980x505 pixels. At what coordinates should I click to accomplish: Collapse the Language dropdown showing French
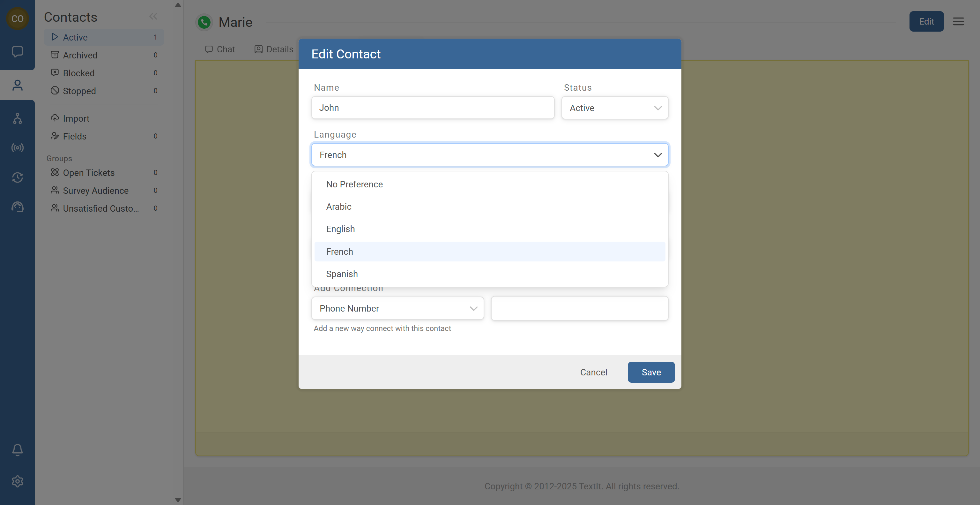tap(489, 155)
